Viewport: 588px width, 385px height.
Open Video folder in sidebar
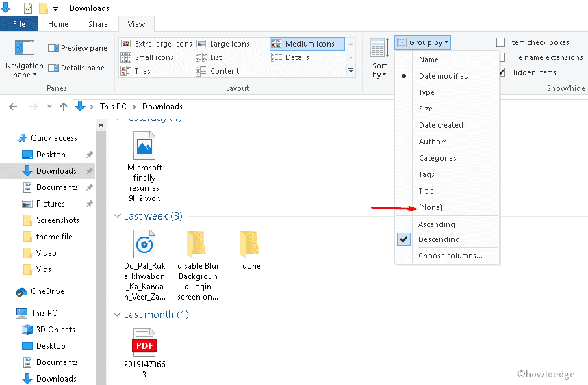(x=46, y=253)
